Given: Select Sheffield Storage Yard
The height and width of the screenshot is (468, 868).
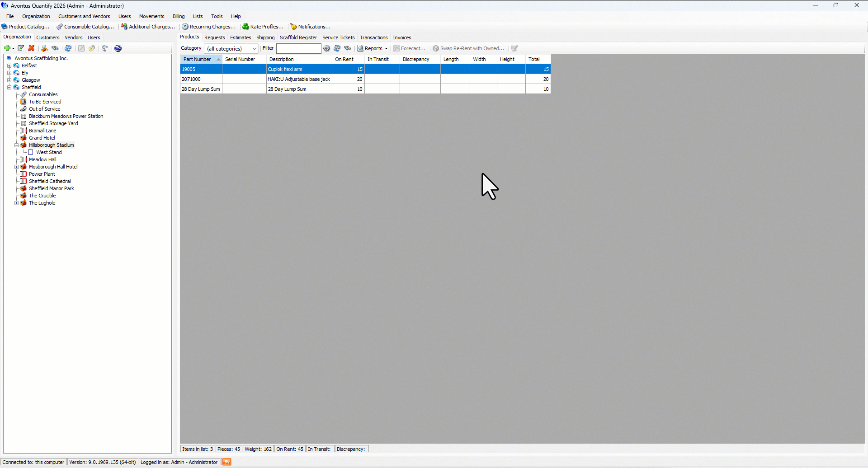Looking at the screenshot, I should tap(53, 123).
